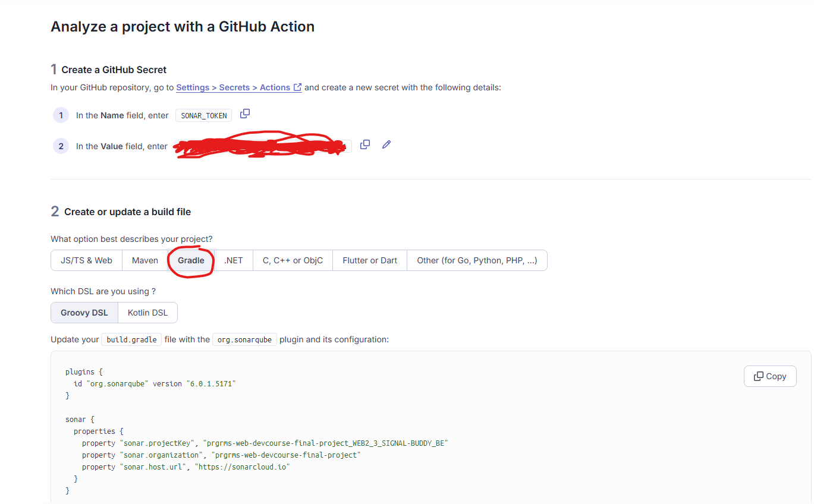
Task: Copy the SONAR_TOKEN name to clipboard
Action: [245, 114]
